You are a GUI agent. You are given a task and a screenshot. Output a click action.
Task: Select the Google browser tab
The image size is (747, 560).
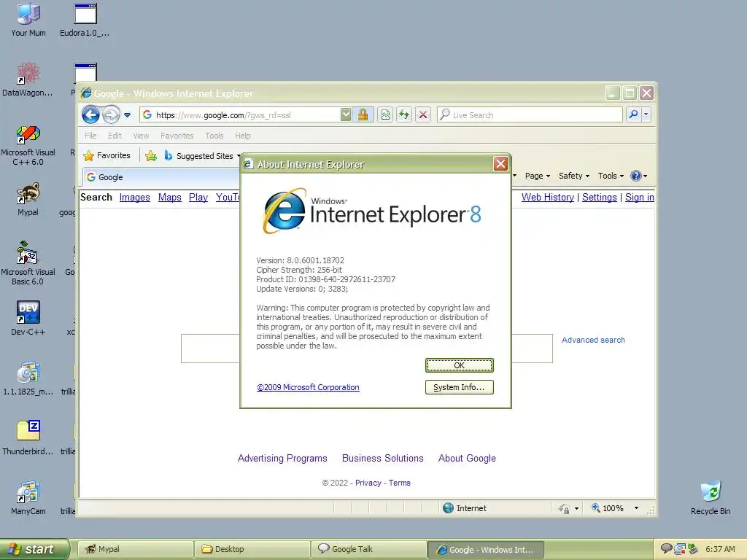point(162,177)
